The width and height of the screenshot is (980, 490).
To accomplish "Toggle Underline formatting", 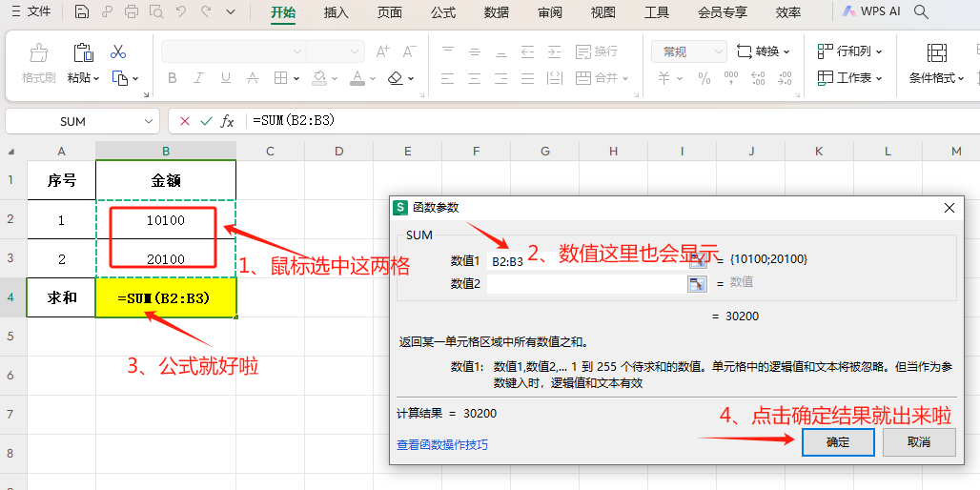I will tap(226, 78).
